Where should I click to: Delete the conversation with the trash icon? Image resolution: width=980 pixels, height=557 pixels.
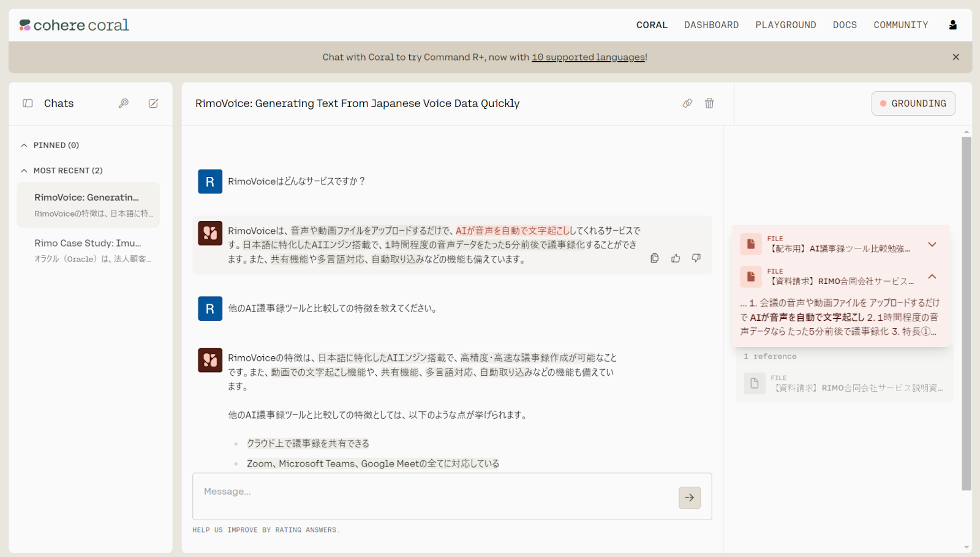[709, 103]
